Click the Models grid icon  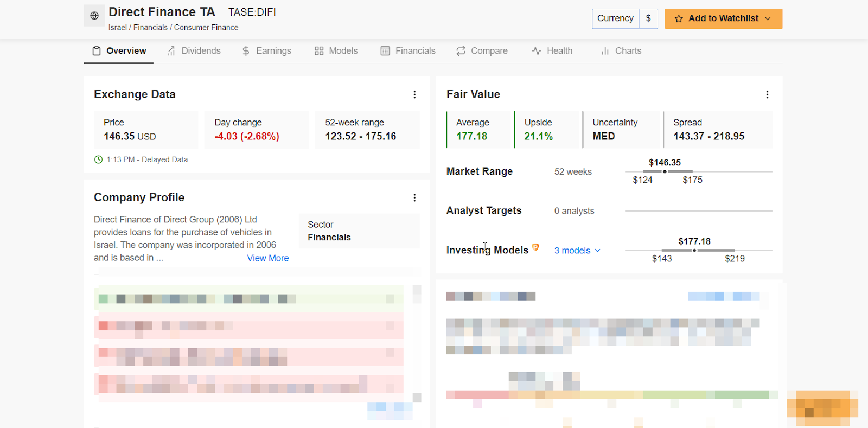pos(319,51)
